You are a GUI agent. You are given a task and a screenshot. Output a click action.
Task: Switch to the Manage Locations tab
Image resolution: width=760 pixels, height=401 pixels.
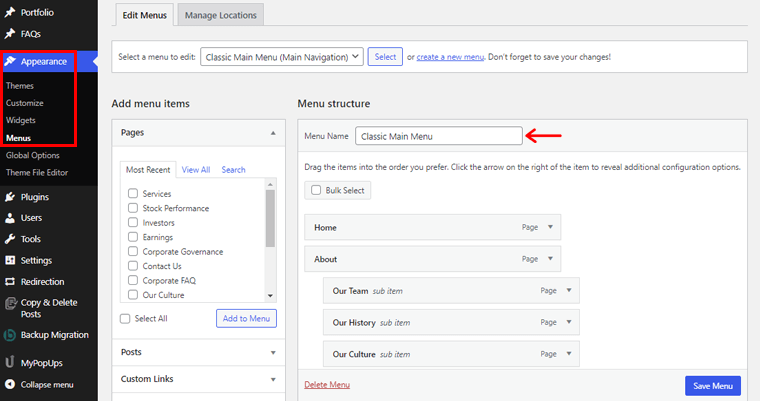(x=221, y=15)
